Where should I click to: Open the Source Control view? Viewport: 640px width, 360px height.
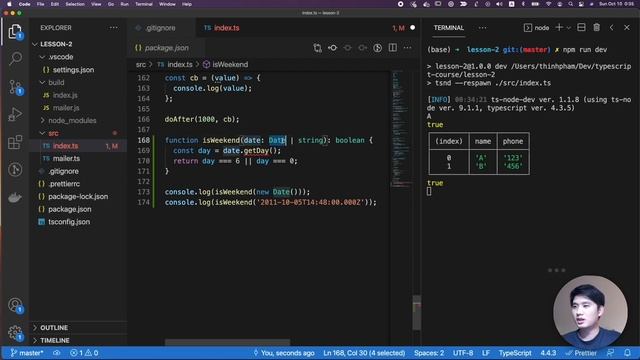[15, 87]
